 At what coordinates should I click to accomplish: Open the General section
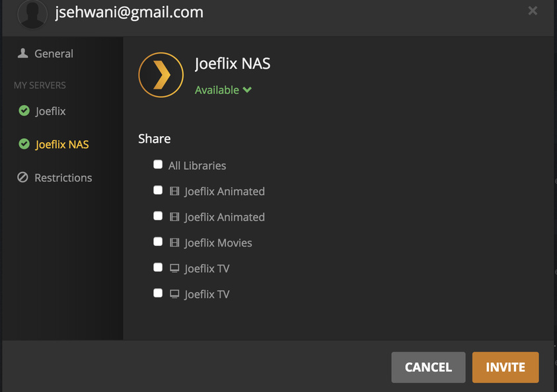tap(54, 54)
